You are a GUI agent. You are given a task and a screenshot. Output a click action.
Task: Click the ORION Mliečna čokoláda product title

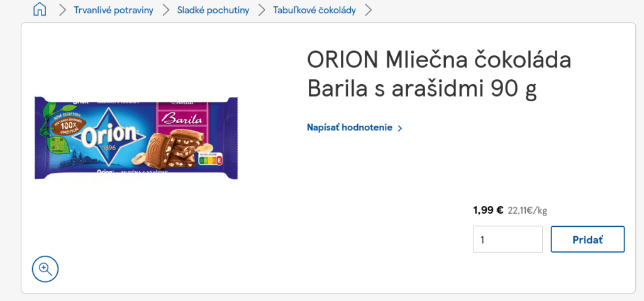click(x=439, y=75)
